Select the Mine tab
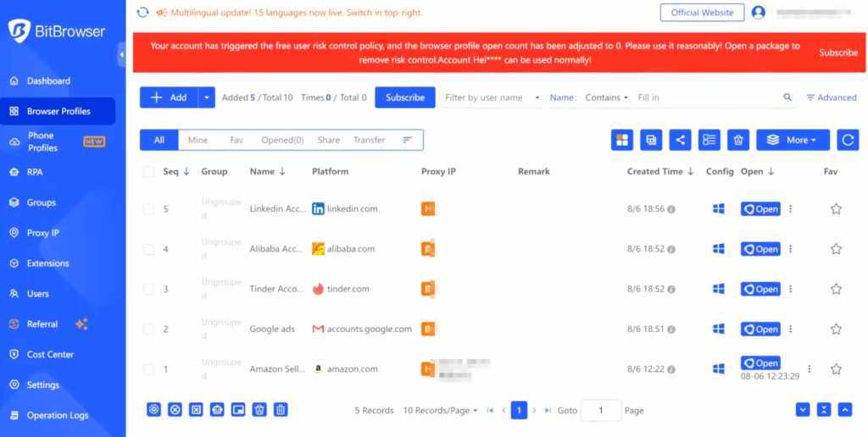This screenshot has height=437, width=868. (198, 140)
